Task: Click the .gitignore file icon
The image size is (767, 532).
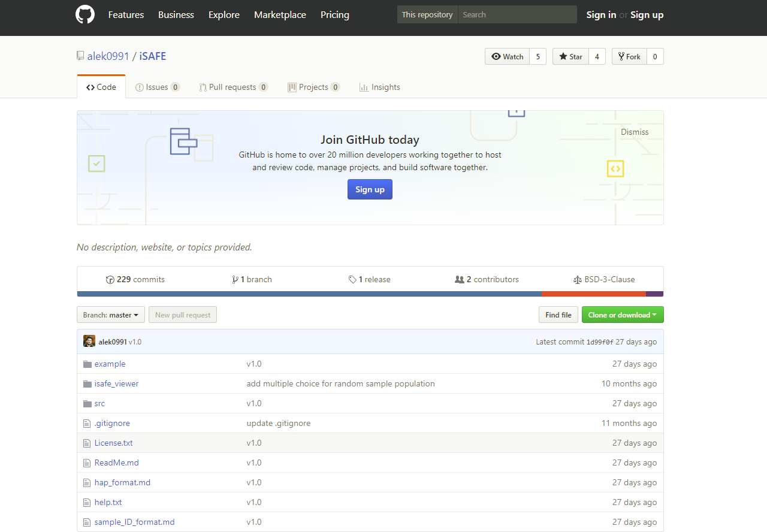Action: tap(87, 423)
